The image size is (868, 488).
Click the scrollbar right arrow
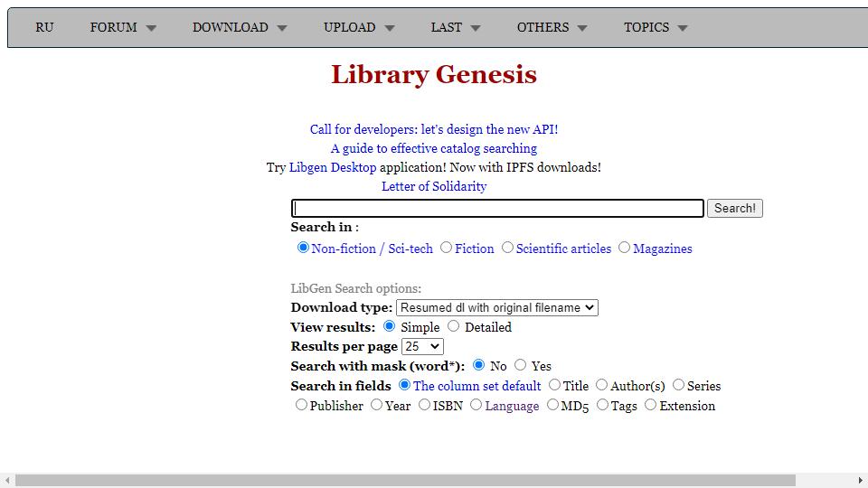pos(860,480)
